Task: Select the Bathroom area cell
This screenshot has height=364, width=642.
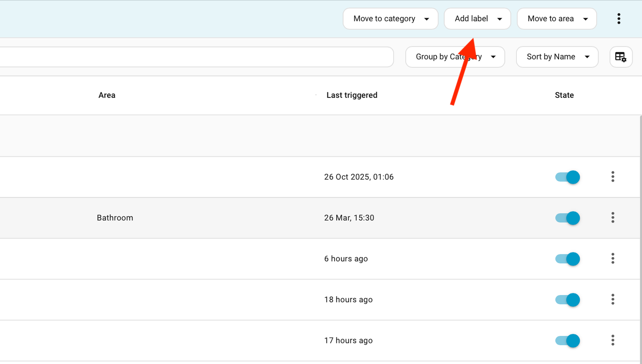Action: point(115,218)
